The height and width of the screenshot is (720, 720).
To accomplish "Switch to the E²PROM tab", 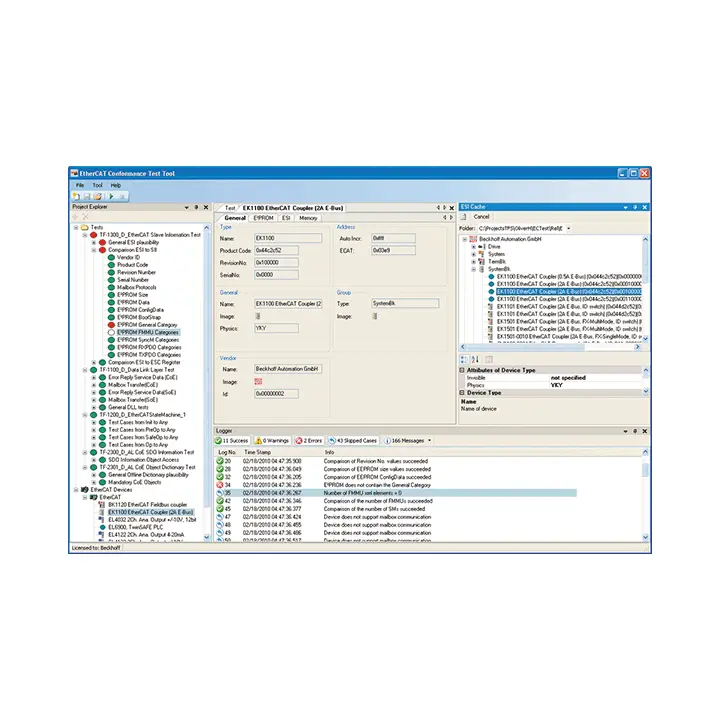I will 264,218.
